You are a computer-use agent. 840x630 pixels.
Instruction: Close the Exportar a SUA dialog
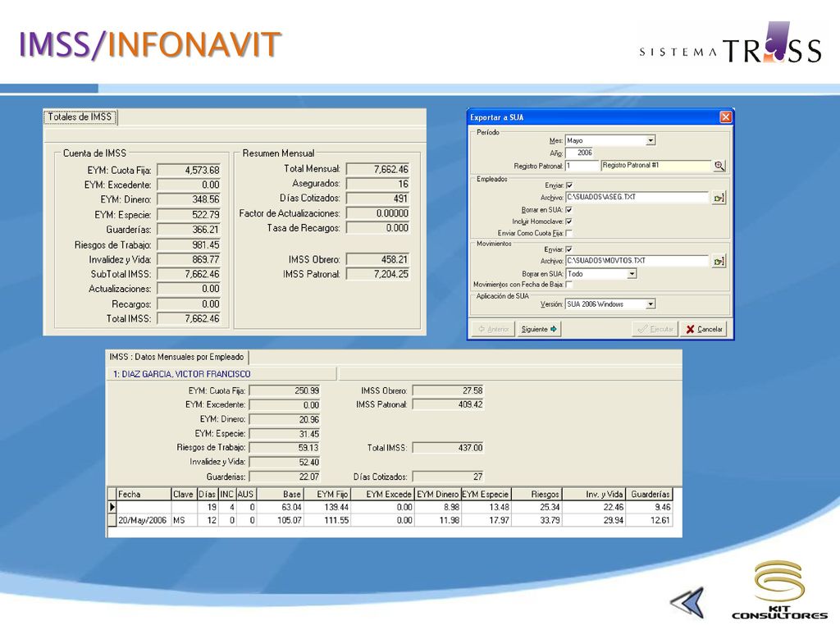[725, 116]
